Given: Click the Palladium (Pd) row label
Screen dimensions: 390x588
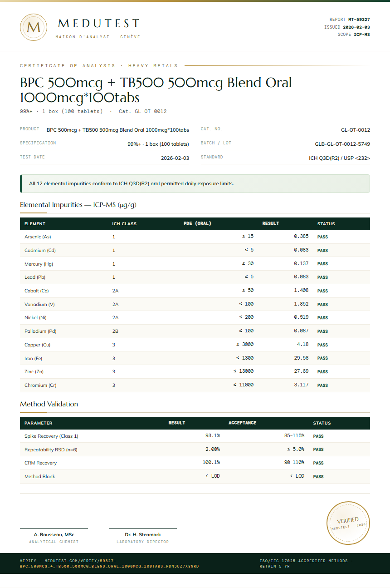Looking at the screenshot, I should (40, 331).
